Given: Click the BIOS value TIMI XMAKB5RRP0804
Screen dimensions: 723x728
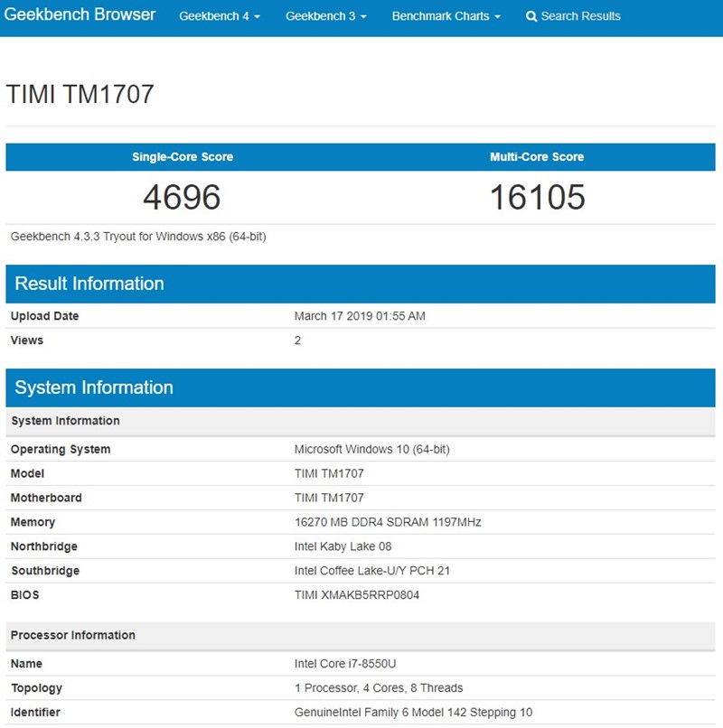Looking at the screenshot, I should pos(357,595).
